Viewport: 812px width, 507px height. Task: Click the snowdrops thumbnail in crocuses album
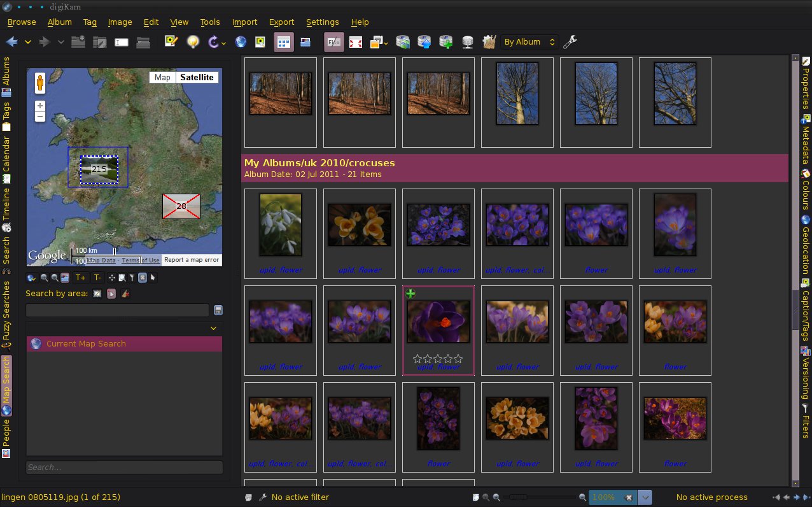point(281,225)
